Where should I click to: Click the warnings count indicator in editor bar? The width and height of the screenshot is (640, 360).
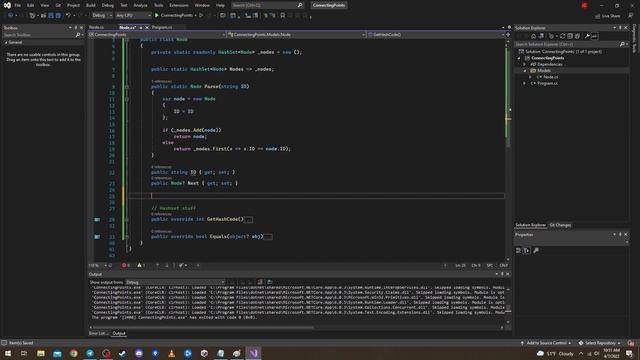[x=141, y=265]
